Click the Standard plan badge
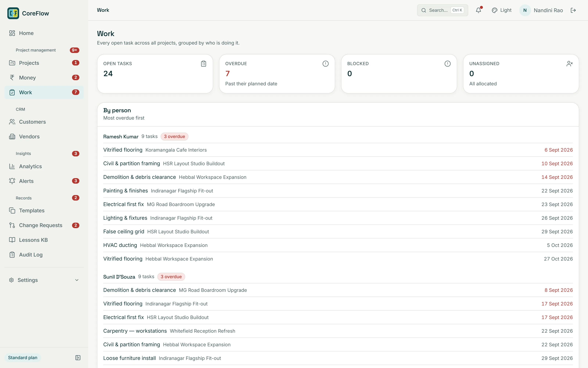Image resolution: width=588 pixels, height=368 pixels. 23,358
